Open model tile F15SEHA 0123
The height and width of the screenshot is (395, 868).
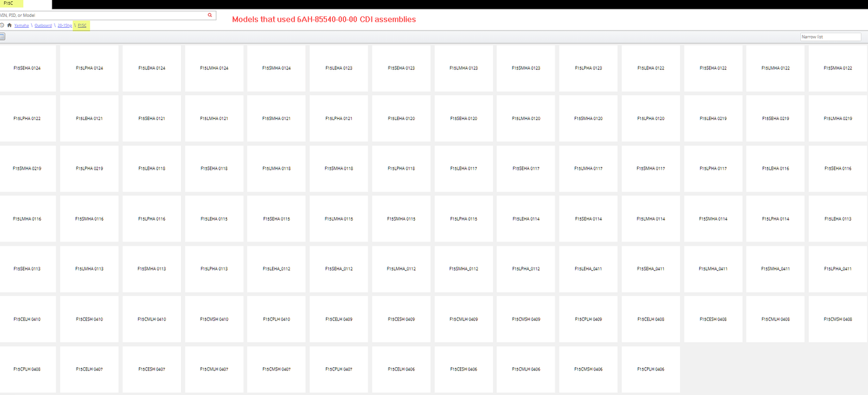point(401,68)
